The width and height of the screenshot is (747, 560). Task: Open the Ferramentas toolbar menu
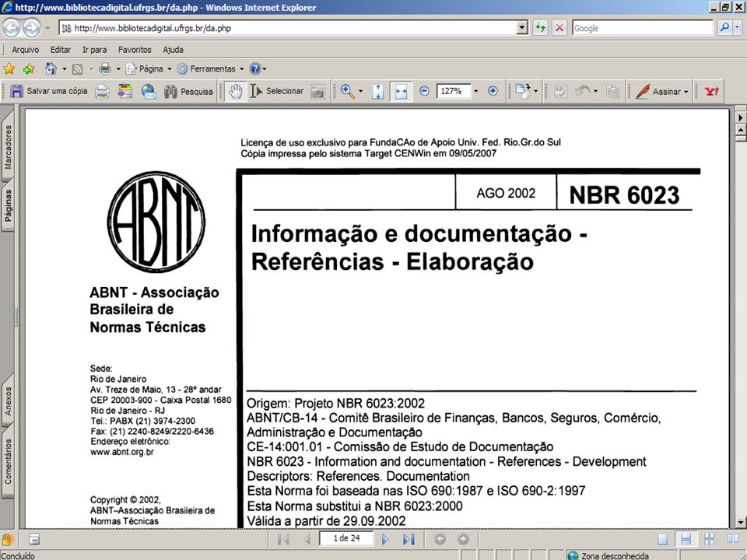pyautogui.click(x=210, y=68)
